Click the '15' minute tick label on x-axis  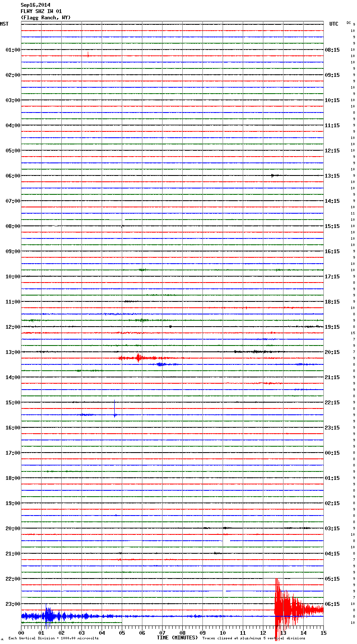pos(323,633)
